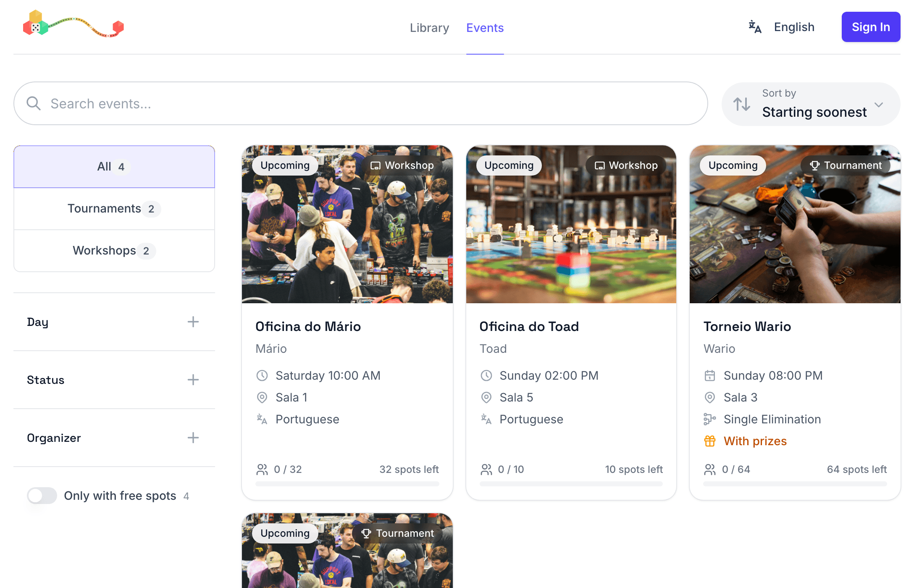Go to the Library tab
This screenshot has height=588, width=914.
[x=429, y=28]
